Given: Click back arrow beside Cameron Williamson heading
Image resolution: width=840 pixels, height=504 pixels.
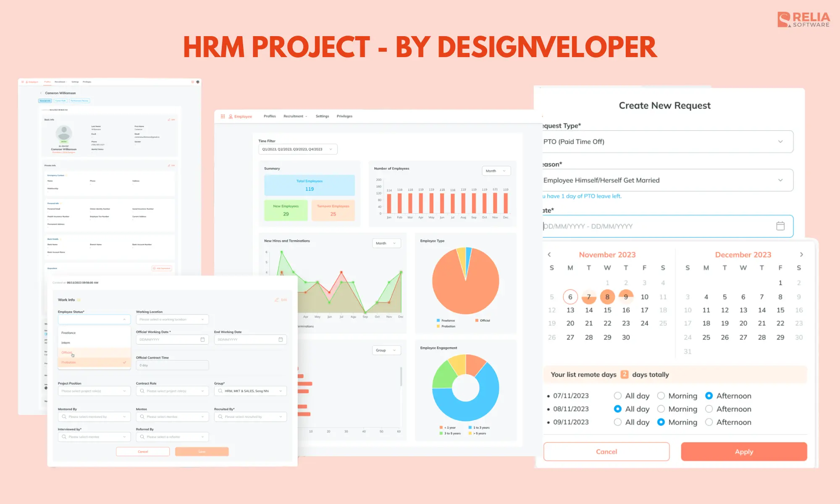Looking at the screenshot, I should coord(41,93).
